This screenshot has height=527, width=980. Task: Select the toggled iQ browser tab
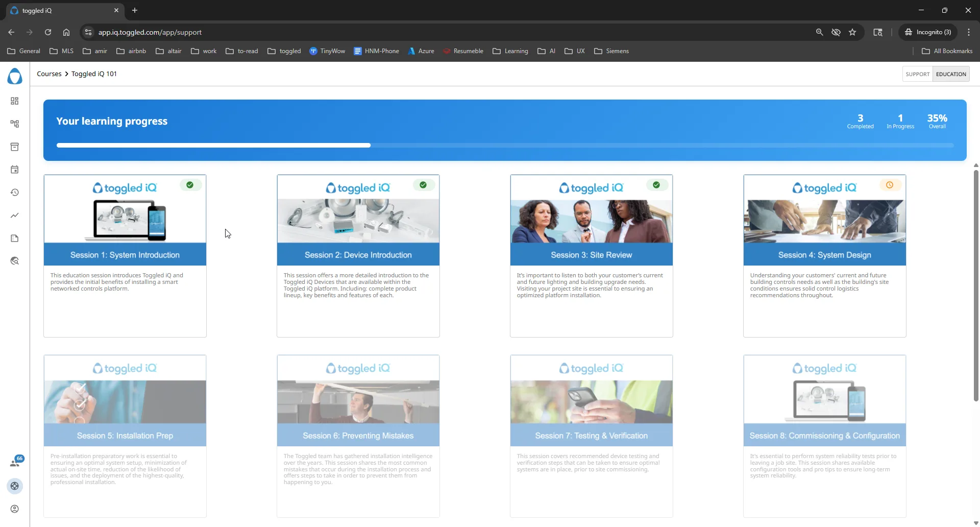(64, 10)
